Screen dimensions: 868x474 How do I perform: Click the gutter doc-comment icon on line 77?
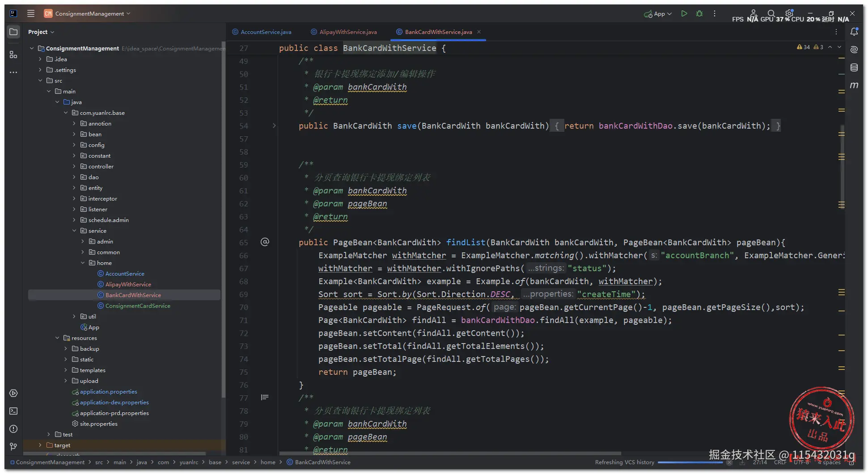pyautogui.click(x=265, y=397)
